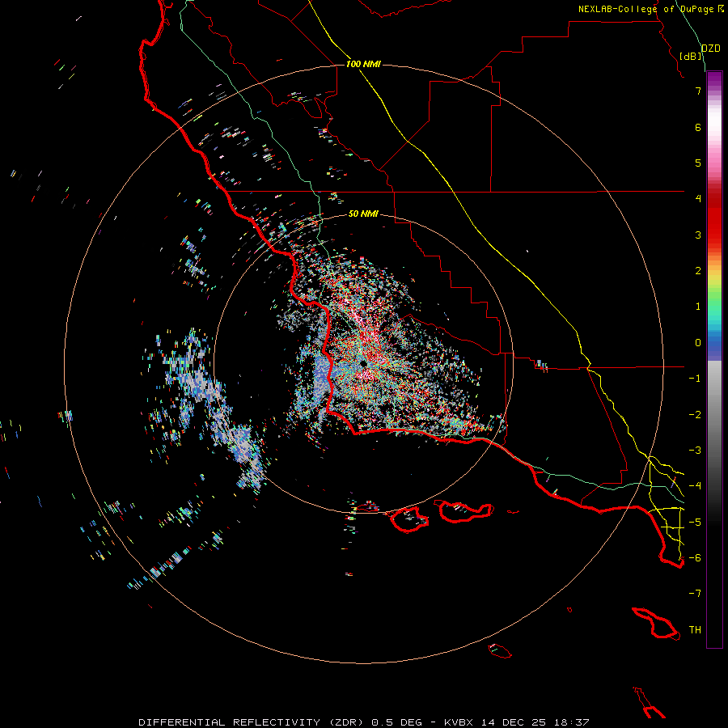728x728 pixels.
Task: Click the '6' value on dB color scale
Action: pyautogui.click(x=698, y=127)
